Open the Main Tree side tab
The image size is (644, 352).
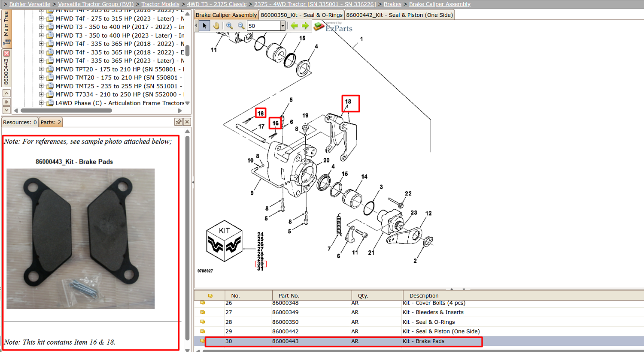(x=6, y=28)
